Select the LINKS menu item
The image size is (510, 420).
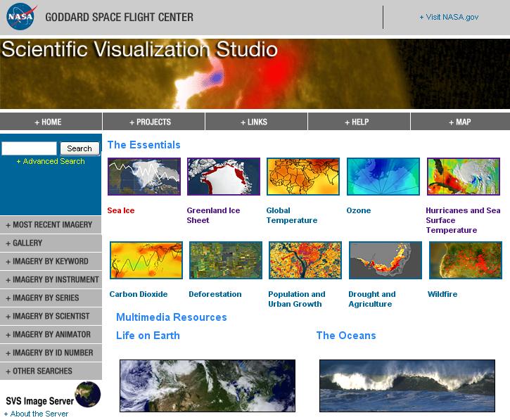tap(256, 122)
